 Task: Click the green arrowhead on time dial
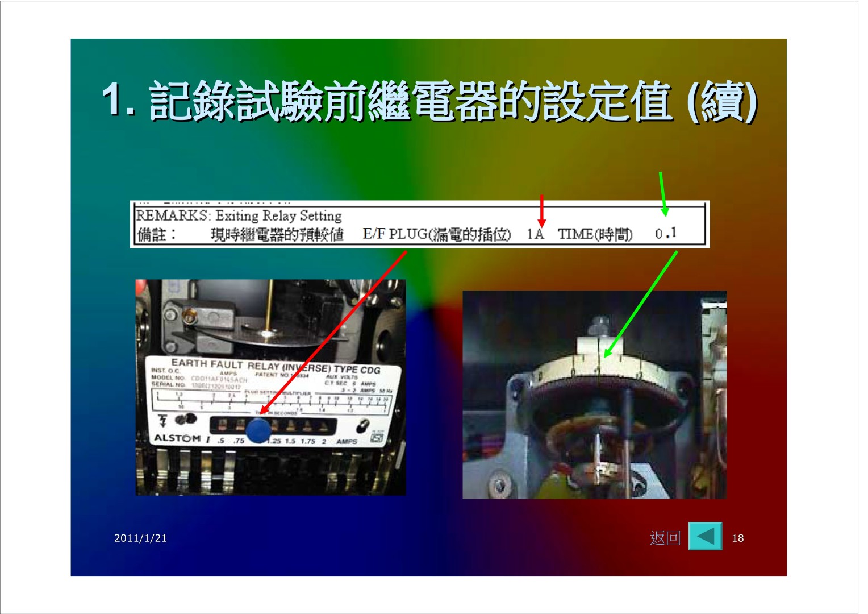608,352
